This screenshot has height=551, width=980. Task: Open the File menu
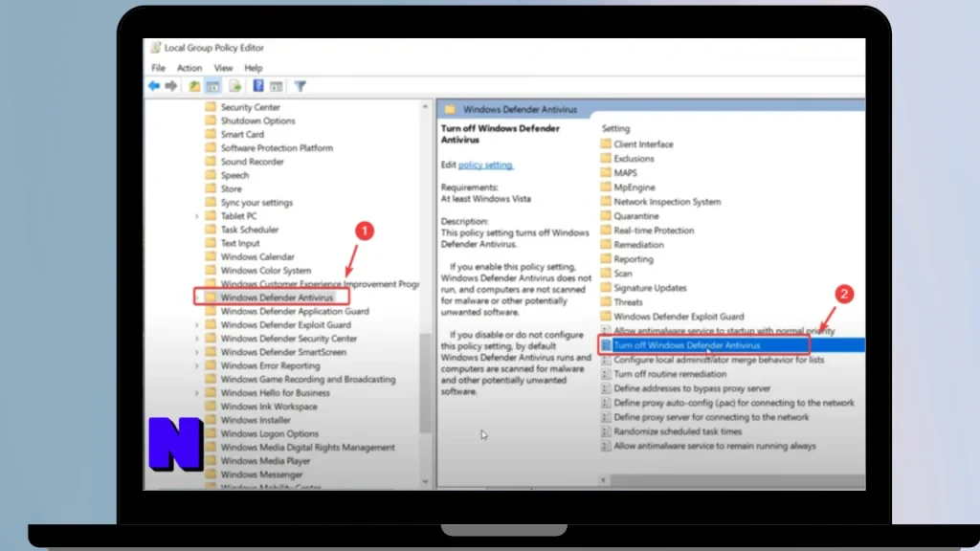coord(158,68)
